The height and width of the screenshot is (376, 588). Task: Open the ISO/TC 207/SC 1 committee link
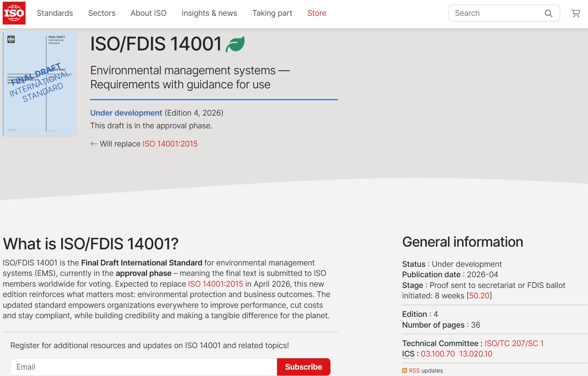(514, 343)
